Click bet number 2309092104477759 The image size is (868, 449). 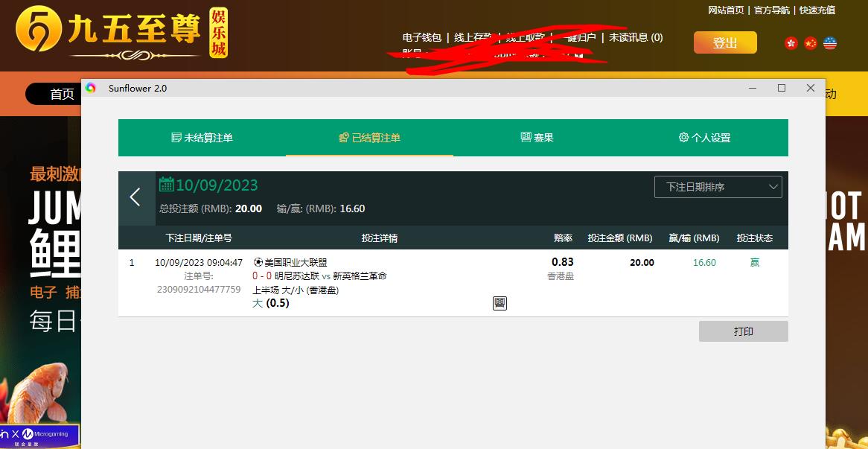point(199,289)
